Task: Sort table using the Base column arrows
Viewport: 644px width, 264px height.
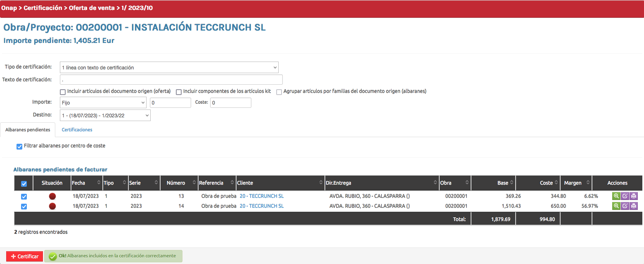Action: (x=511, y=183)
